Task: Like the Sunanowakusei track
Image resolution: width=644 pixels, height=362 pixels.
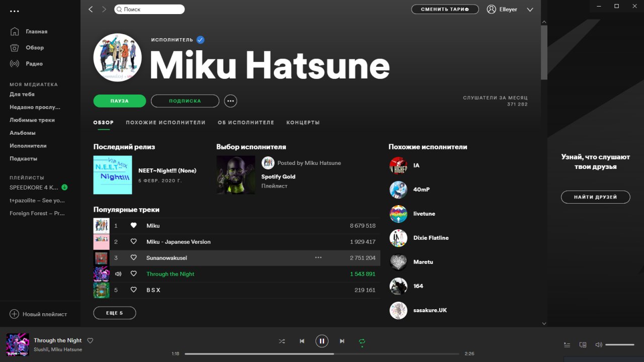Action: [133, 258]
